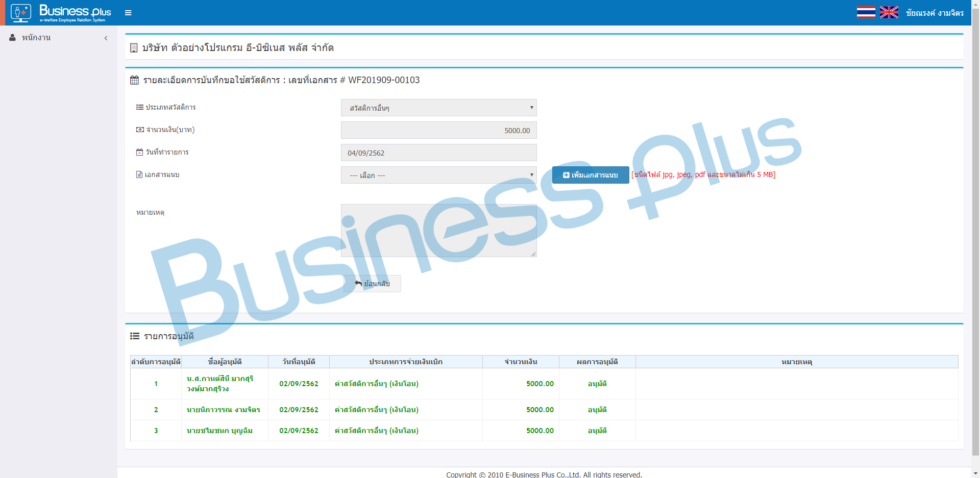Open ประเภทสวัสดิการ dropdown สวัสดิการอื่นๆ
The height and width of the screenshot is (478, 980).
438,108
